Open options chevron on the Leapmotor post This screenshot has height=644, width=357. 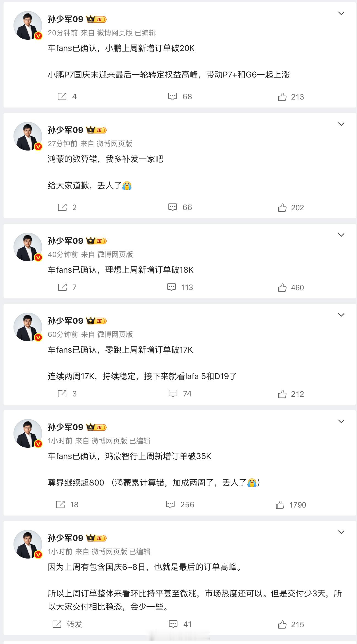pyautogui.click(x=341, y=315)
